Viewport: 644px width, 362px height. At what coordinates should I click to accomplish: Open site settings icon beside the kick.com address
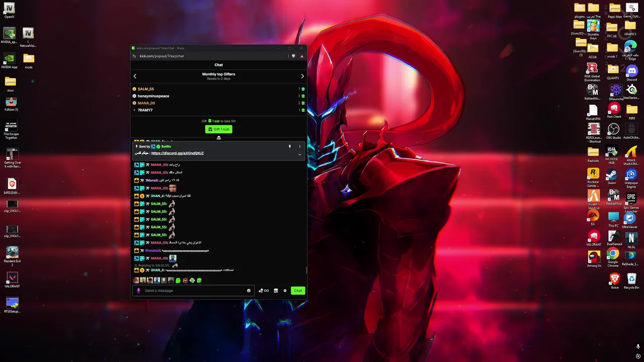134,56
